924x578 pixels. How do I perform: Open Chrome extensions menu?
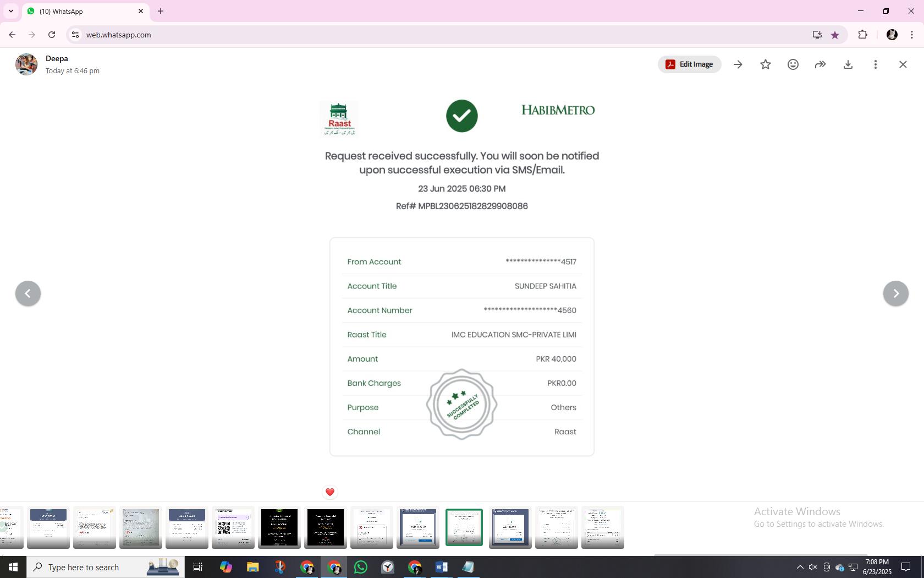pos(862,35)
